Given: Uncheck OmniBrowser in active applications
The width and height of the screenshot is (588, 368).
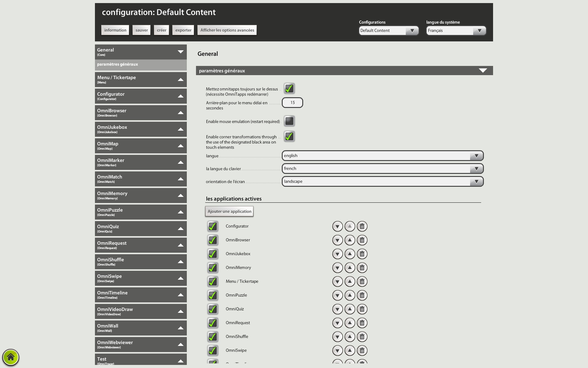Looking at the screenshot, I should 213,240.
